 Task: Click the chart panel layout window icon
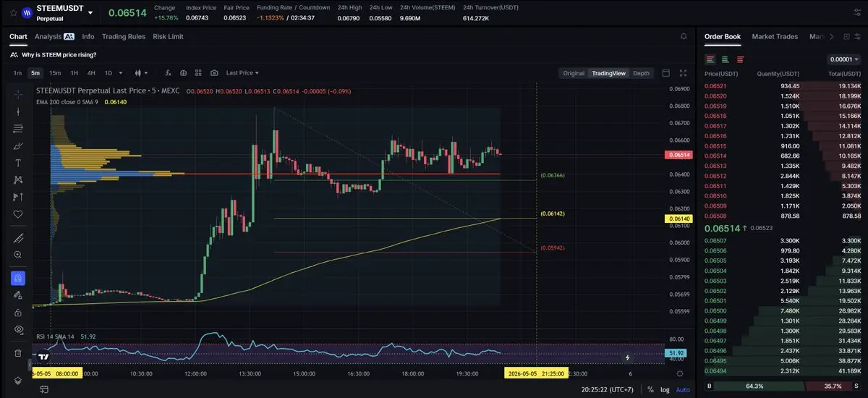665,73
